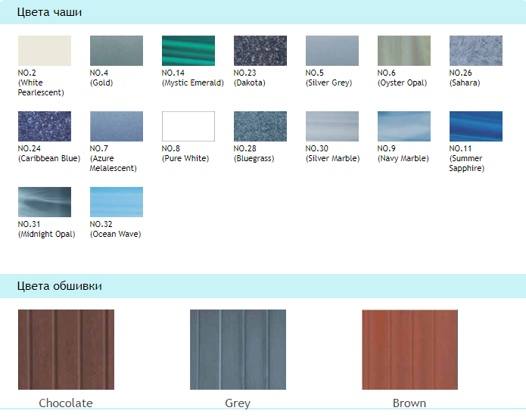Click the 'Цвета чаши' section heading

(49, 12)
